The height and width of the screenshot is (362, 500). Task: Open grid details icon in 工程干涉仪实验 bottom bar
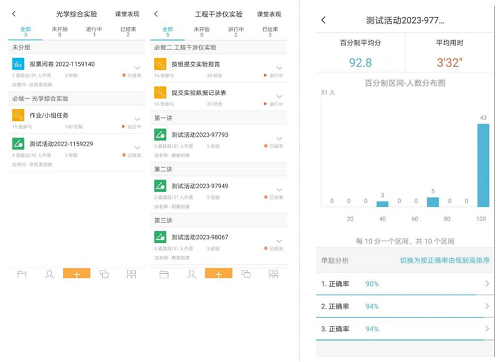[x=273, y=274]
